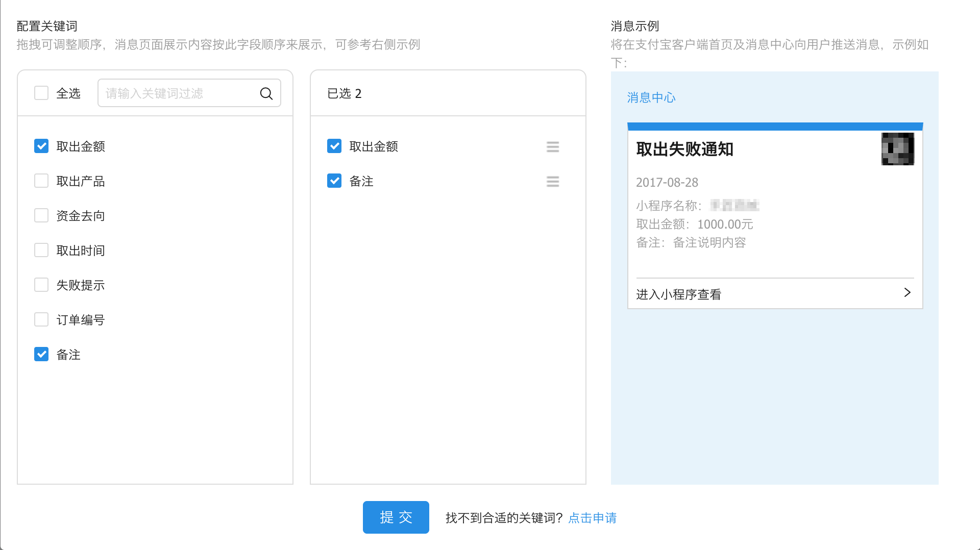
Task: Click the 消息中心 heading link
Action: [x=651, y=97]
